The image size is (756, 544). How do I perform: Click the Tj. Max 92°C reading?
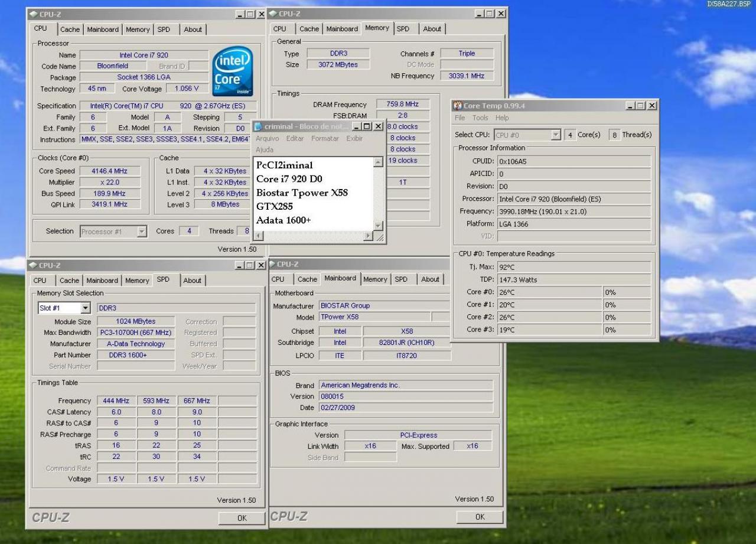[x=574, y=267]
